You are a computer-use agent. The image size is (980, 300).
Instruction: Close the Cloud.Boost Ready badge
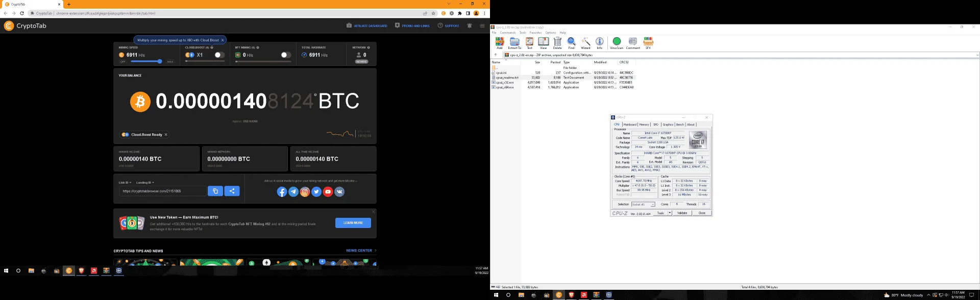click(166, 135)
